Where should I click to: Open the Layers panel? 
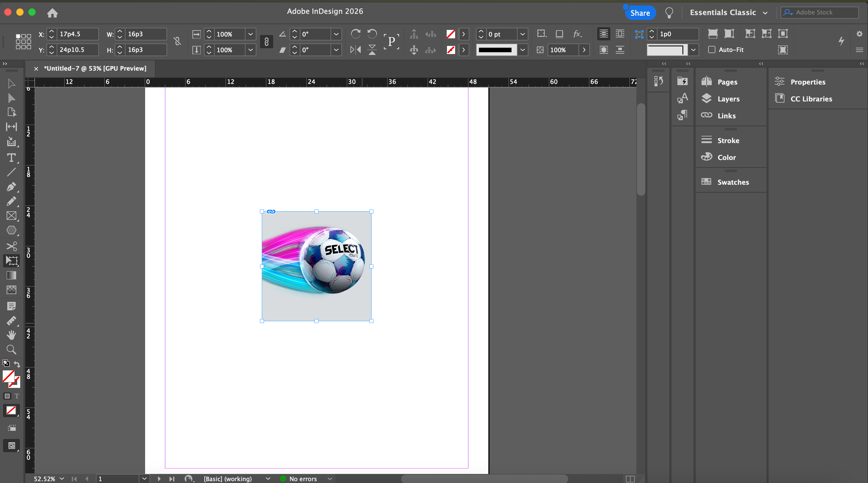tap(728, 99)
